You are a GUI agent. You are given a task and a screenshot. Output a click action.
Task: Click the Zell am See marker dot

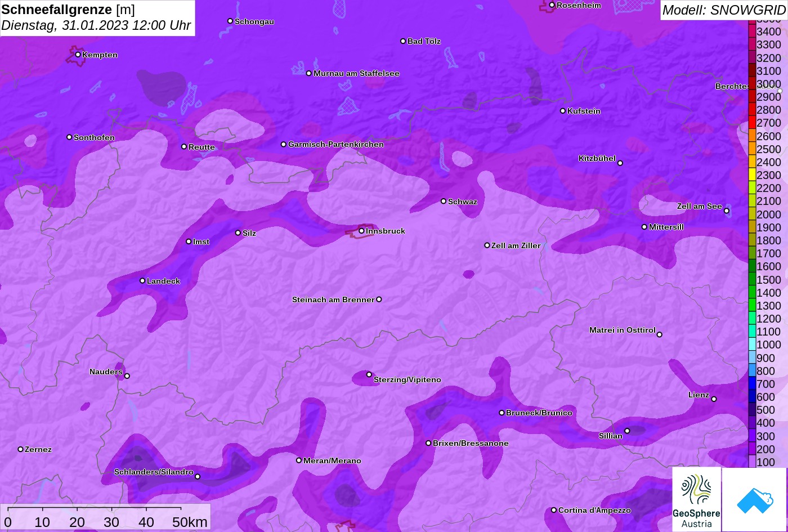pos(727,211)
